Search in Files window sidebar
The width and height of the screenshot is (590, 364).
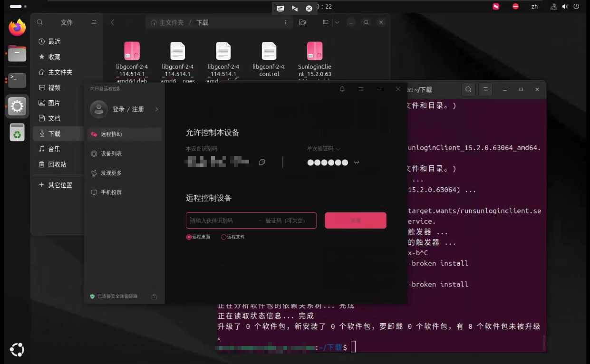40,22
